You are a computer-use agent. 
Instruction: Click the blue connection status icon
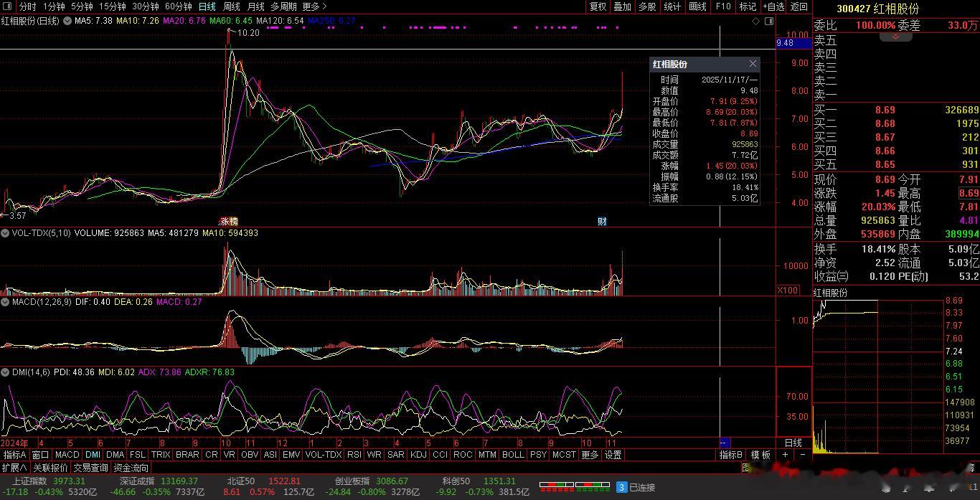(x=622, y=487)
